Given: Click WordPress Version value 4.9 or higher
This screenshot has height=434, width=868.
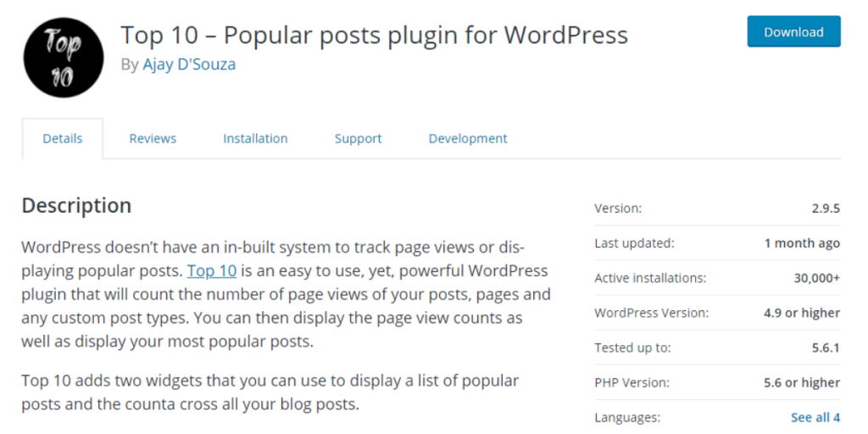Looking at the screenshot, I should 802,313.
